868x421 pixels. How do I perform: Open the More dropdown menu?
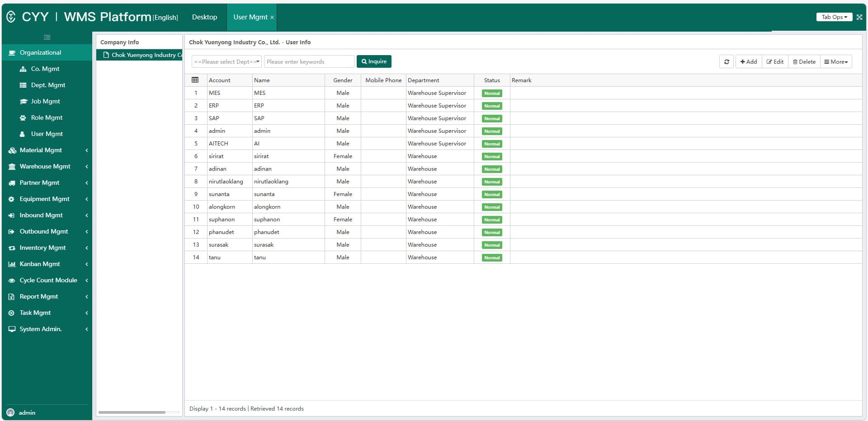coord(836,62)
